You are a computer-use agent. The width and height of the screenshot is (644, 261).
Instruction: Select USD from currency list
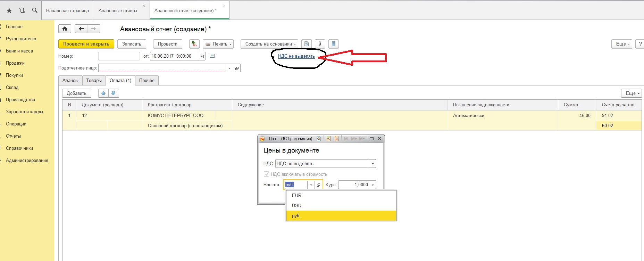296,205
